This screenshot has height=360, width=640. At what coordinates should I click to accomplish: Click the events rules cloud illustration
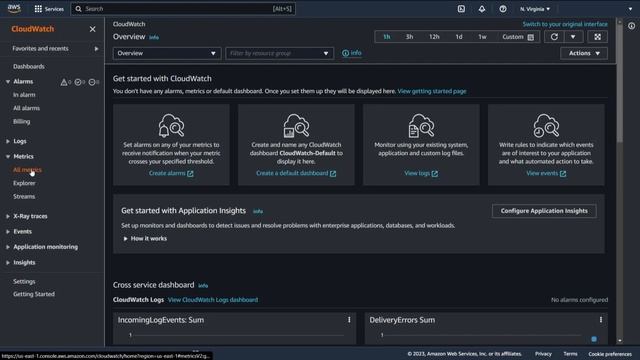(x=546, y=125)
